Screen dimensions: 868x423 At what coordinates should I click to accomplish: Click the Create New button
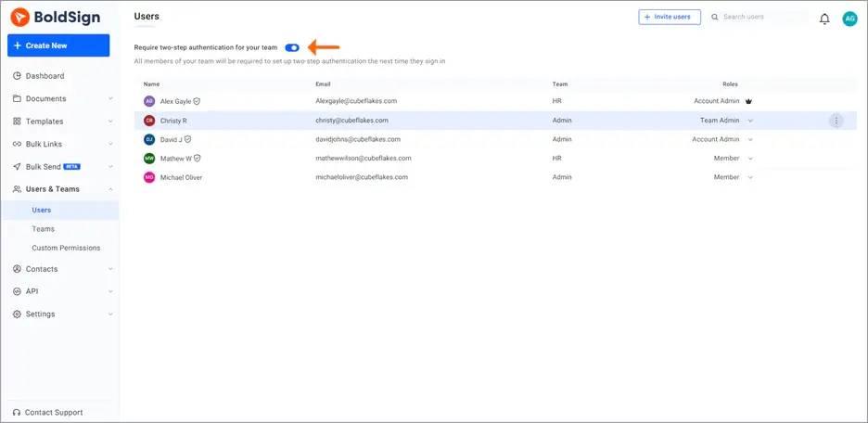tap(58, 45)
